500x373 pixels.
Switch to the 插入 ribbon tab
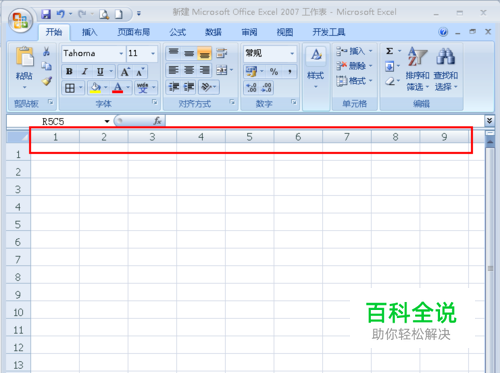[89, 32]
